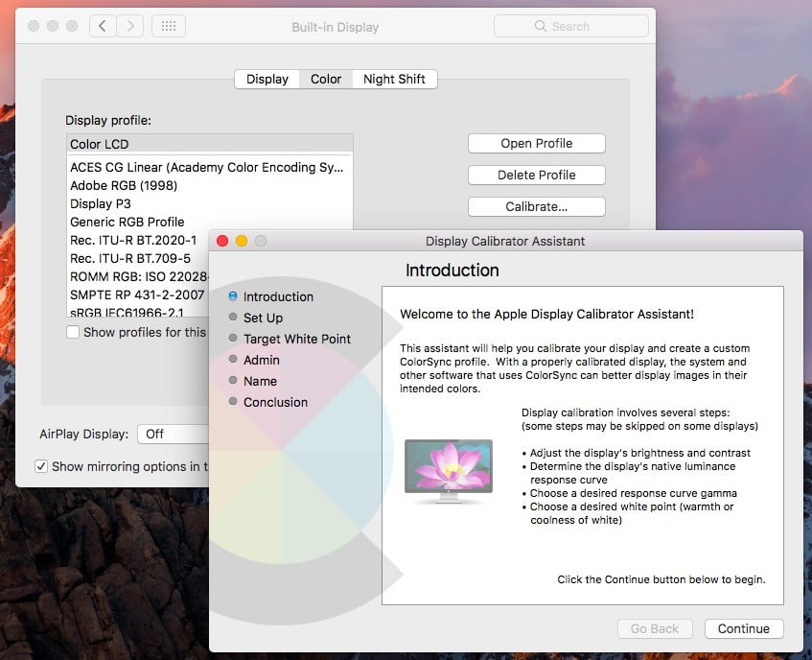Image resolution: width=812 pixels, height=660 pixels.
Task: Click the Open Profile button
Action: tap(536, 142)
